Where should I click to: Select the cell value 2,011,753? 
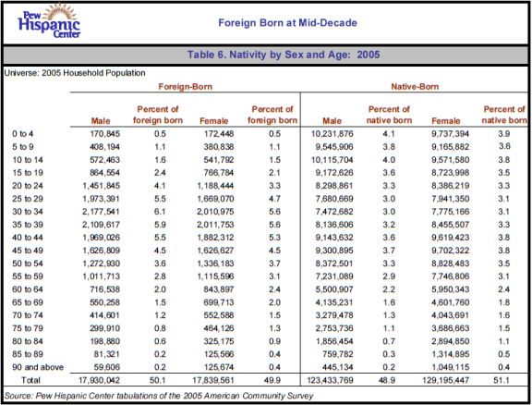215,225
